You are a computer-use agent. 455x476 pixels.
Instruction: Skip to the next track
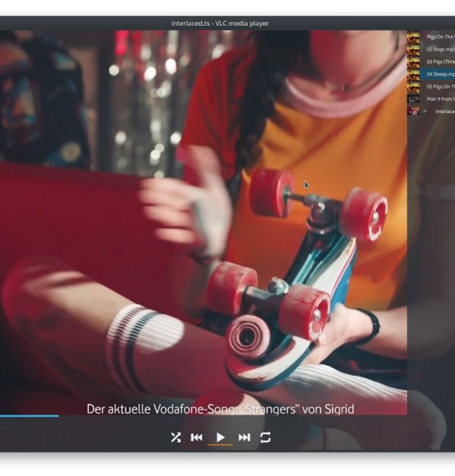pos(244,437)
